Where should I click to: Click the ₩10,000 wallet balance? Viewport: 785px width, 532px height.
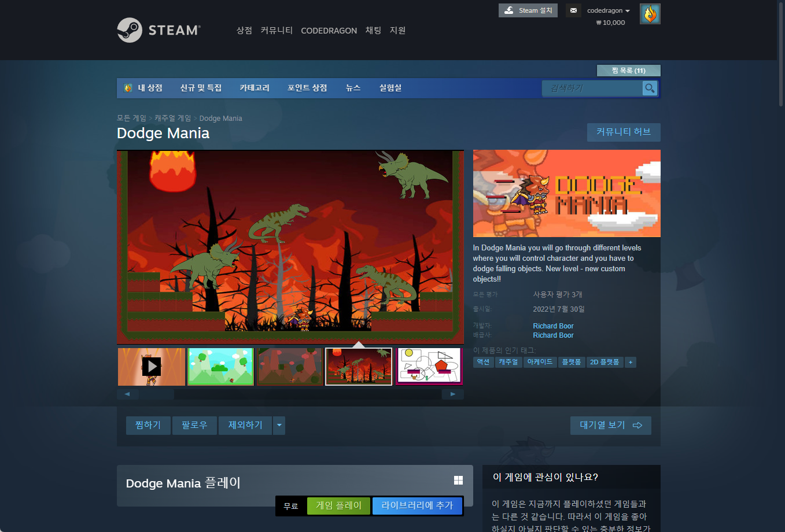point(610,23)
